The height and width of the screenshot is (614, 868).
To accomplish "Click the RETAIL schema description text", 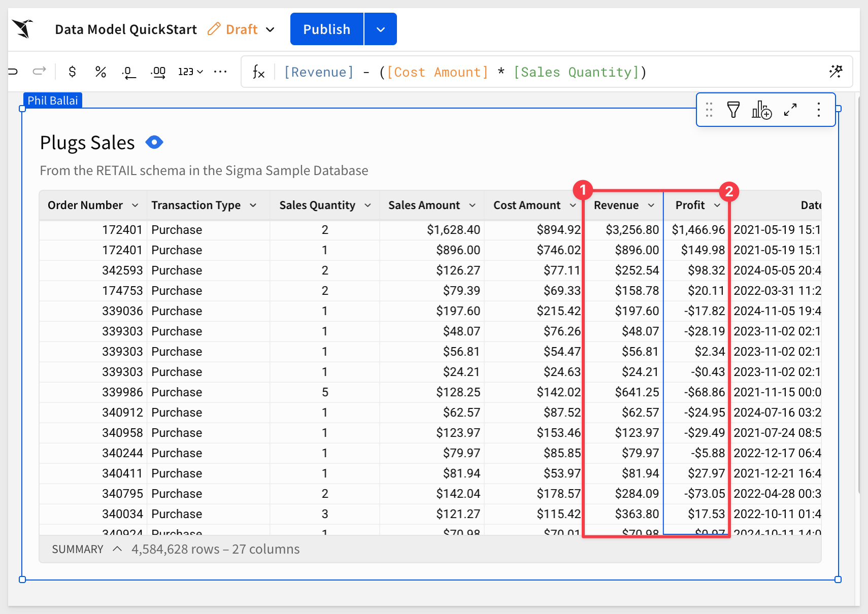I will pyautogui.click(x=204, y=170).
